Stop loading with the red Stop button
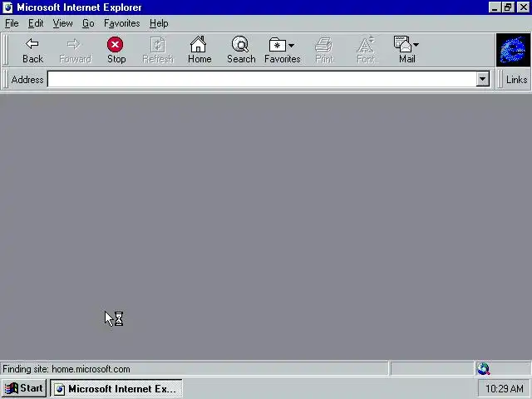This screenshot has width=532, height=399. pos(116,50)
